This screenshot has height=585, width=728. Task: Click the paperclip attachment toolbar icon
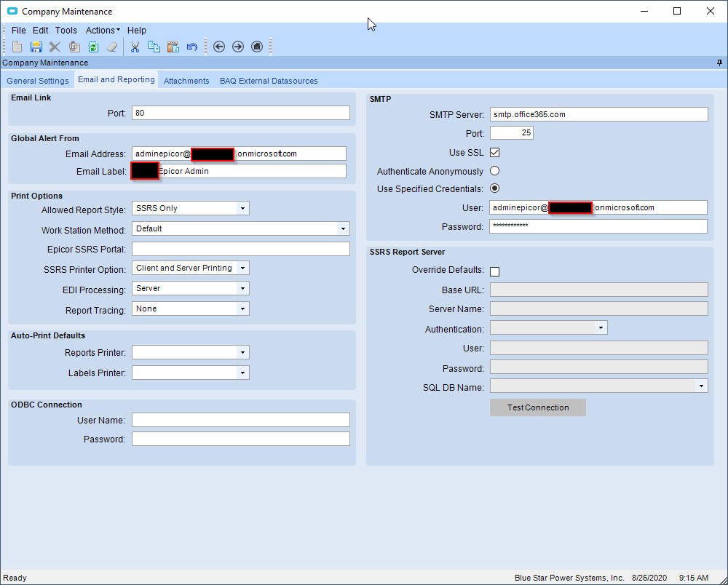coord(74,47)
